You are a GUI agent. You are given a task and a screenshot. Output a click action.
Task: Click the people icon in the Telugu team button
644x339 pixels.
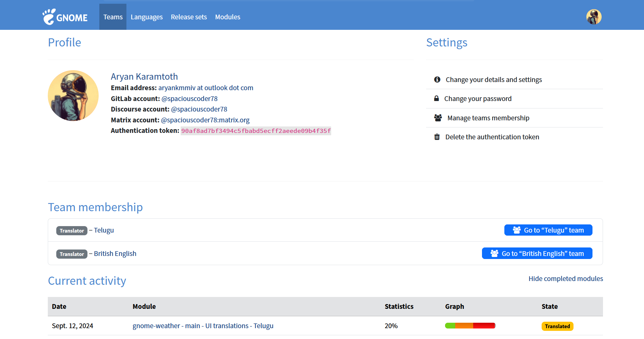517,230
